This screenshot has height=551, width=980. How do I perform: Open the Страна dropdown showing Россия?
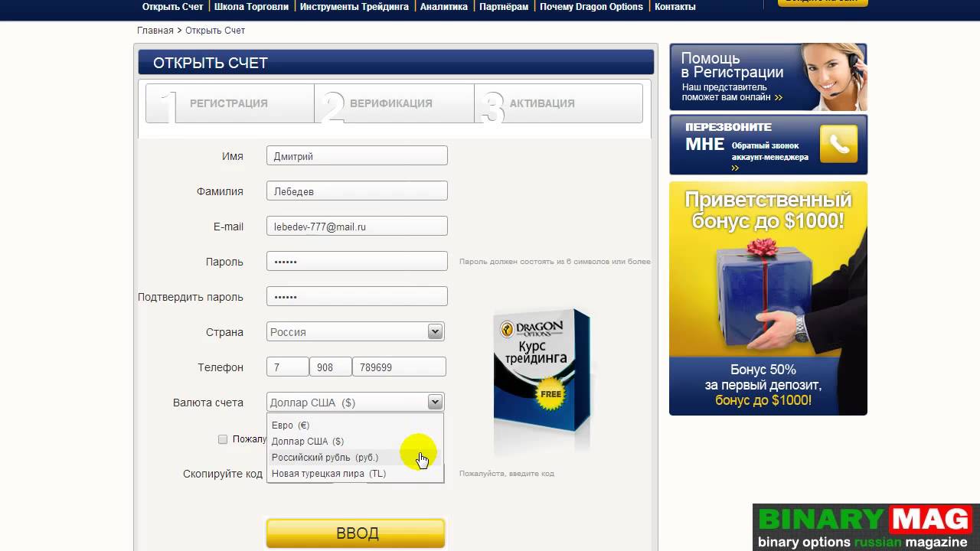355,331
